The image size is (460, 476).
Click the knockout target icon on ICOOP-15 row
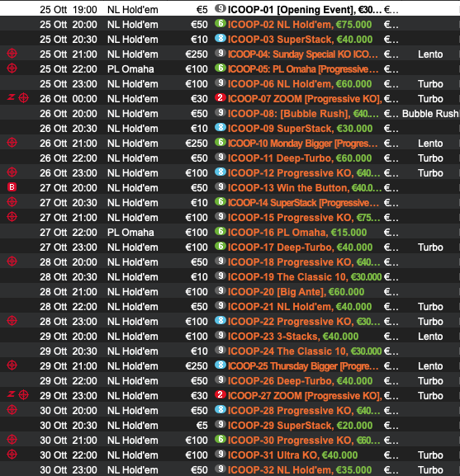(12, 217)
